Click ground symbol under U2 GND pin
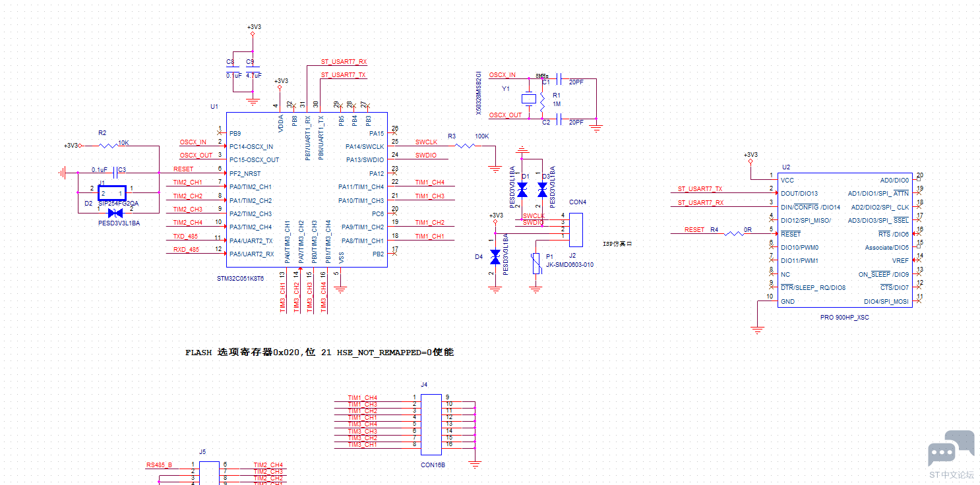The height and width of the screenshot is (485, 980). click(757, 328)
